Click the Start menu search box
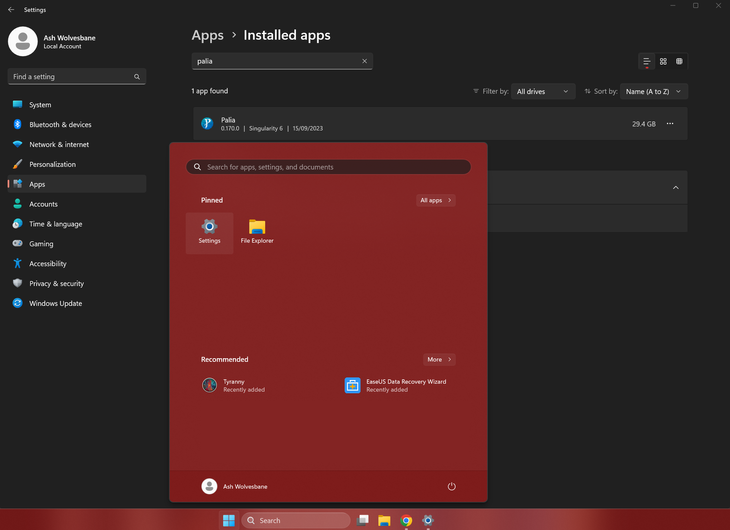Image resolution: width=730 pixels, height=530 pixels. (x=328, y=167)
